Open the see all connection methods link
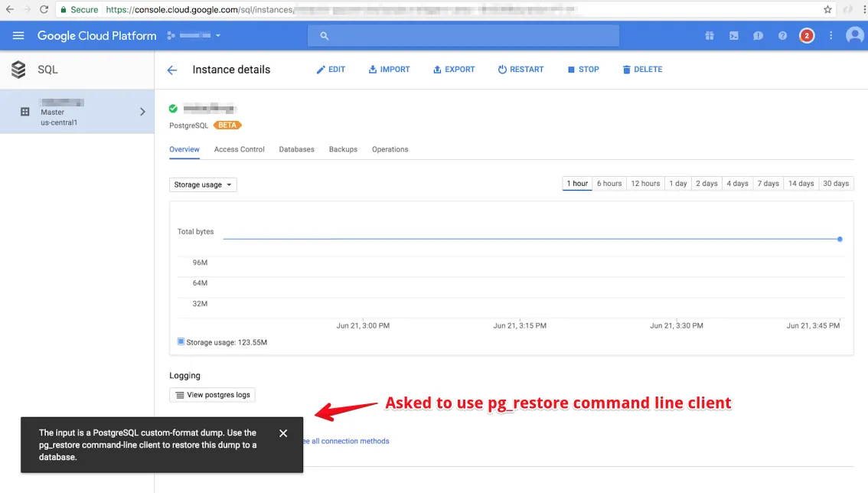868x493 pixels. [x=347, y=442]
